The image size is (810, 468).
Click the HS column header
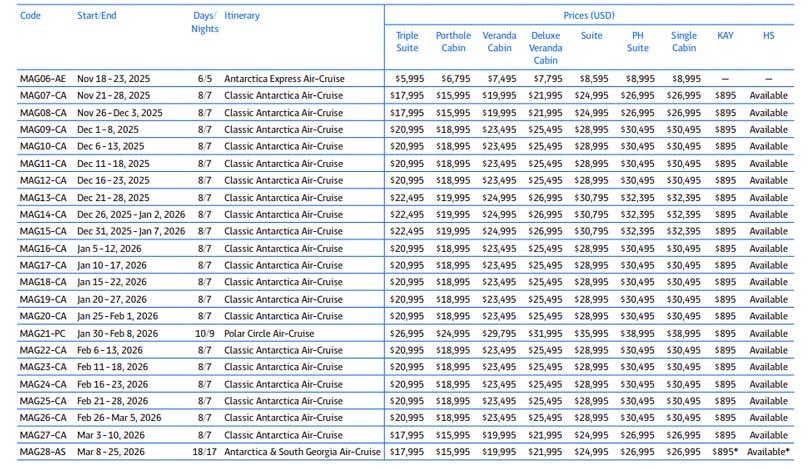(x=769, y=36)
